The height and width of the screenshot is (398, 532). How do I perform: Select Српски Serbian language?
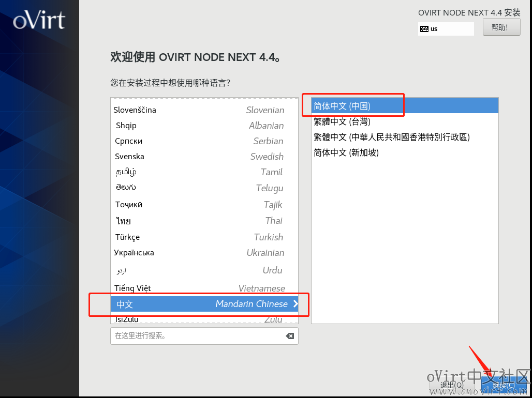tap(204, 141)
